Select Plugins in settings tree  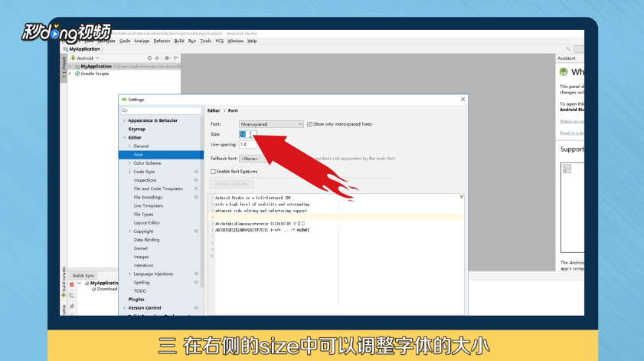pos(136,300)
